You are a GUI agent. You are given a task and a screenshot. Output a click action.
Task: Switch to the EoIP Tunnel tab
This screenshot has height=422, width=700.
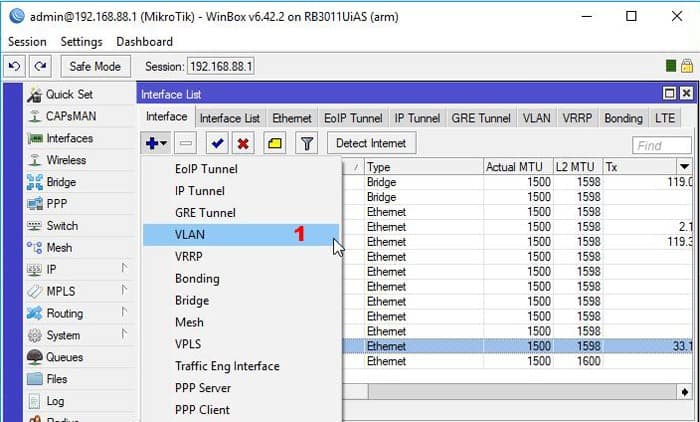click(x=353, y=118)
